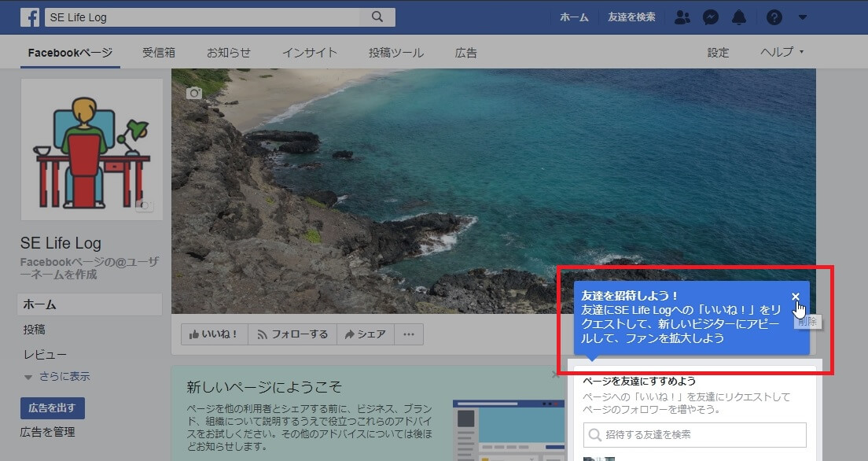The image size is (868, 461).
Task: Click the friend invite search field
Action: coord(695,434)
